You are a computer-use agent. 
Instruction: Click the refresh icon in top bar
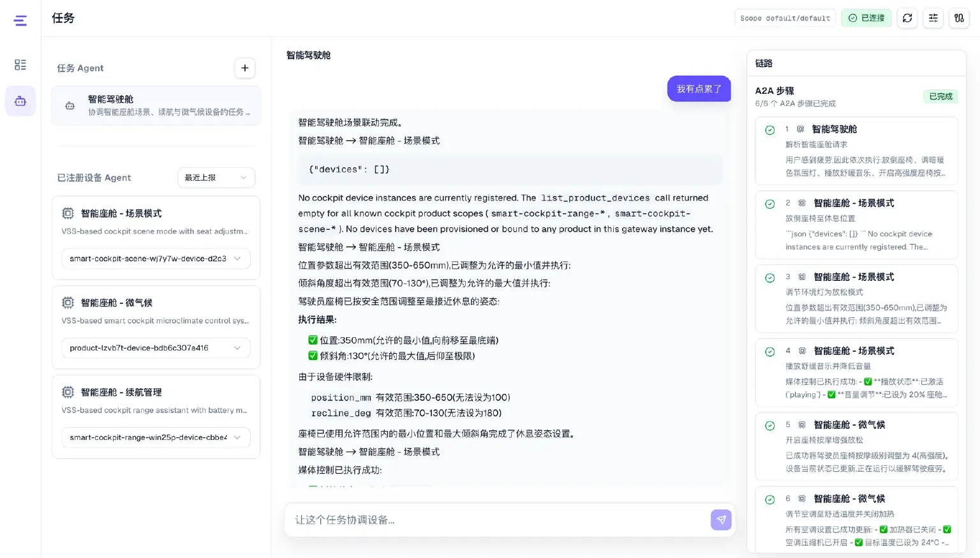pos(907,18)
